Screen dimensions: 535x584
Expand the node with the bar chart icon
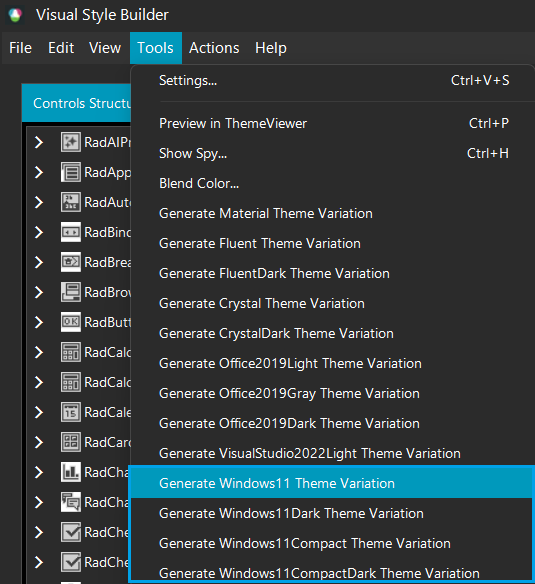click(39, 472)
